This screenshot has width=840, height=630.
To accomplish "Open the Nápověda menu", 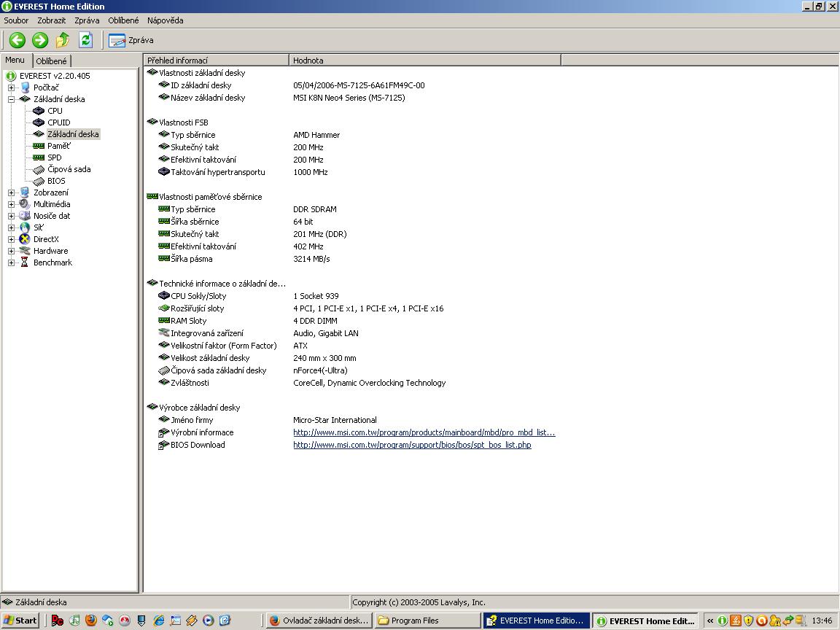I will (165, 20).
